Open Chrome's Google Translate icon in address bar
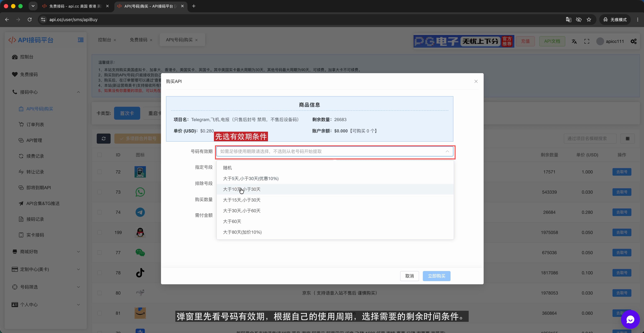The height and width of the screenshot is (333, 644). point(569,20)
